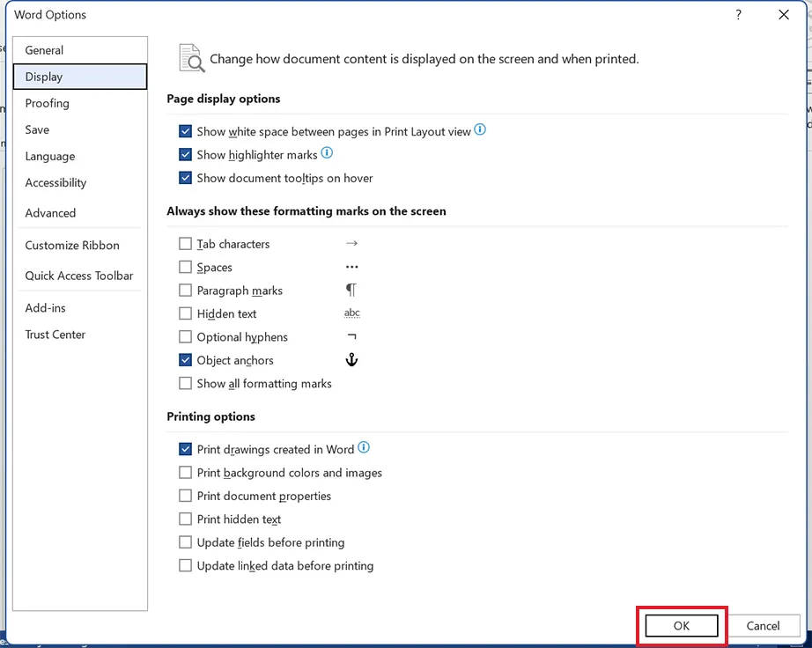
Task: Click the help question mark icon
Action: (x=739, y=14)
